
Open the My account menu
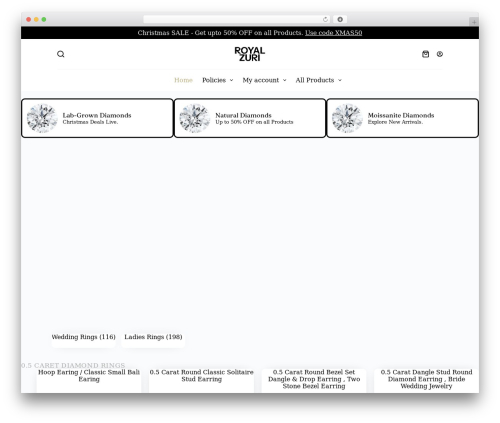click(261, 80)
